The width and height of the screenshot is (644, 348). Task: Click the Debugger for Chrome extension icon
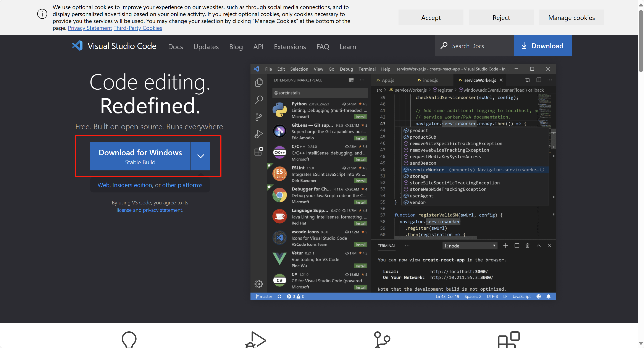tap(279, 195)
